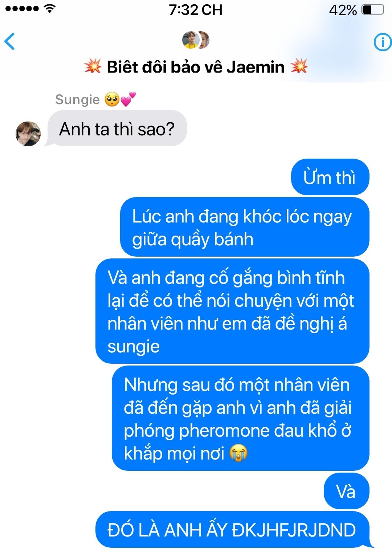392x555 pixels.
Task: Tap the 'Ừm thì' message bubble
Action: click(330, 177)
